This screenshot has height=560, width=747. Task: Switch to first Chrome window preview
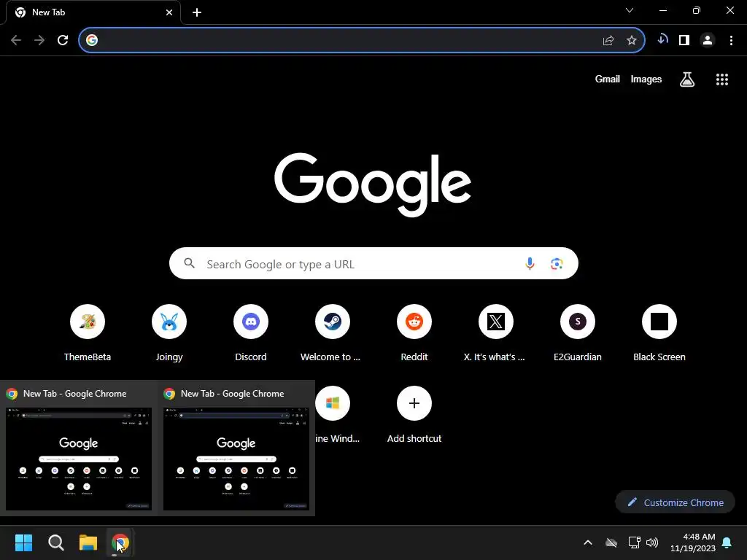click(x=79, y=448)
